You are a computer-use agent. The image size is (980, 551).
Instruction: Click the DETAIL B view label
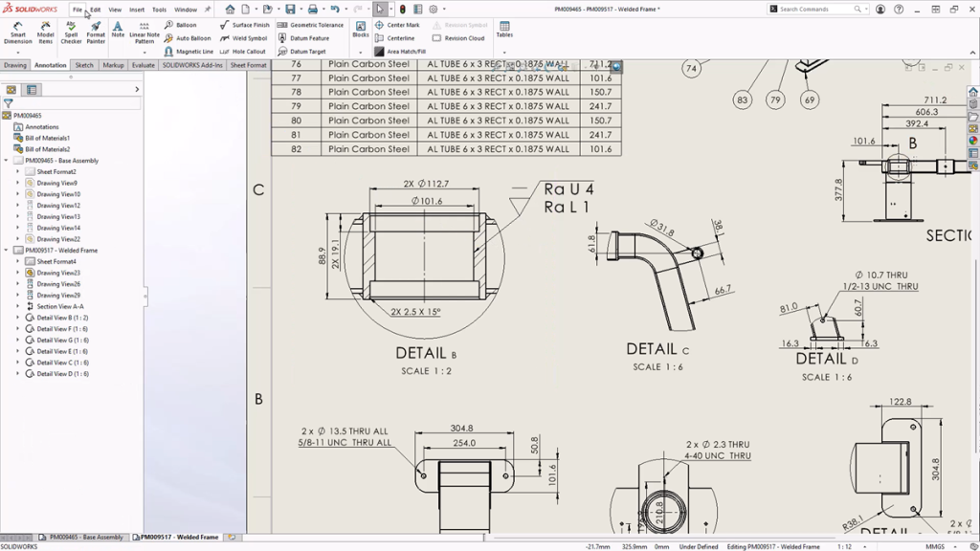coord(426,353)
